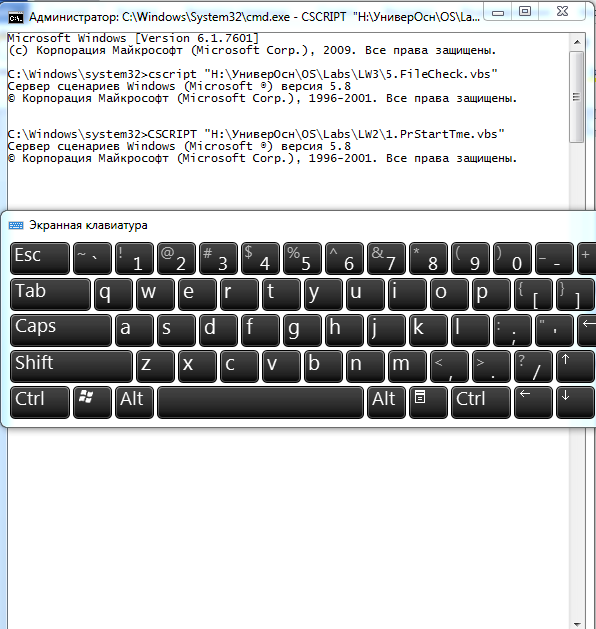Click the 9 key

(470, 258)
